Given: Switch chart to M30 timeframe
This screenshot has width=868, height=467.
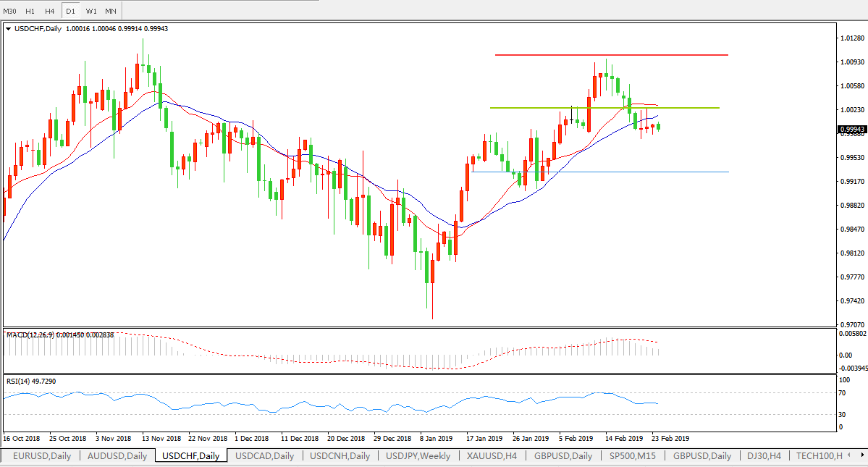Looking at the screenshot, I should [9, 12].
